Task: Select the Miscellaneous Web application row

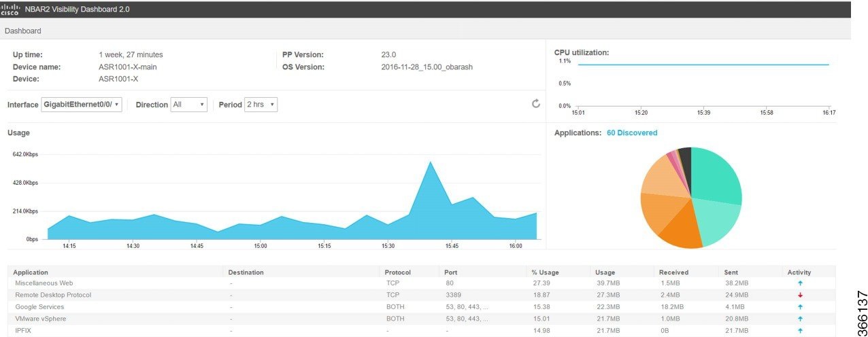Action: pos(422,283)
